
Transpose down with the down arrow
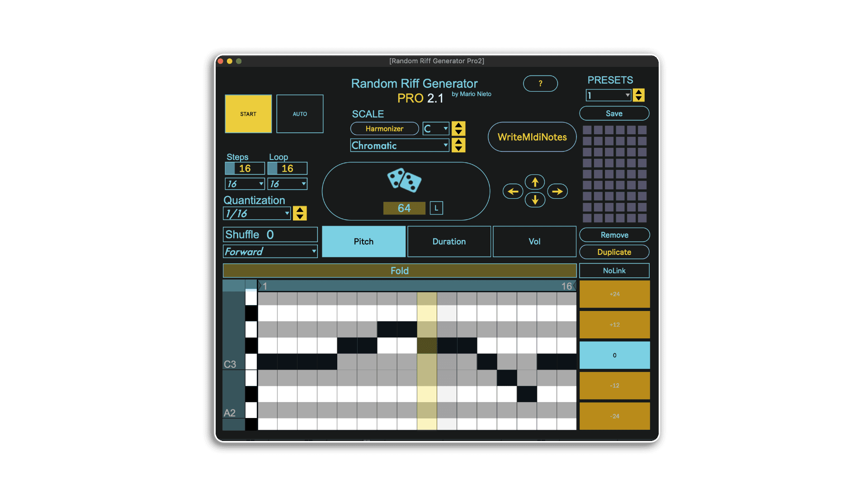(535, 200)
